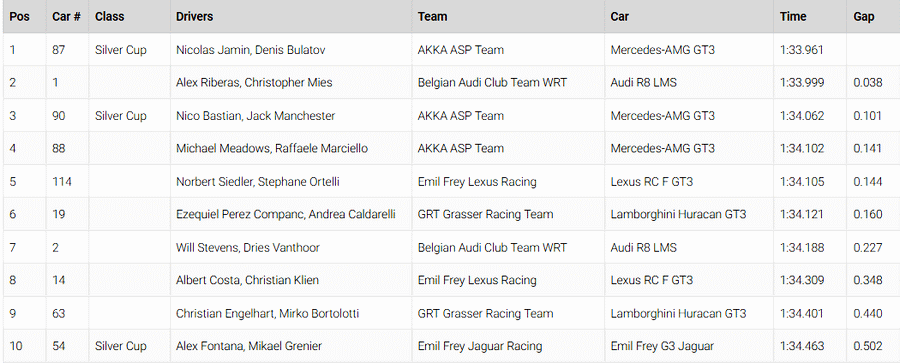The height and width of the screenshot is (363, 900).
Task: Click the Time column header
Action: click(x=809, y=17)
